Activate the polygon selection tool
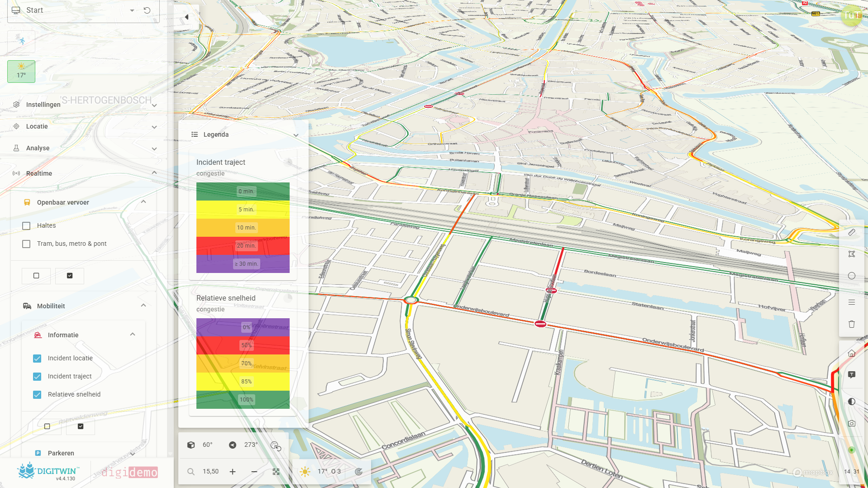The height and width of the screenshot is (488, 868). (852, 254)
